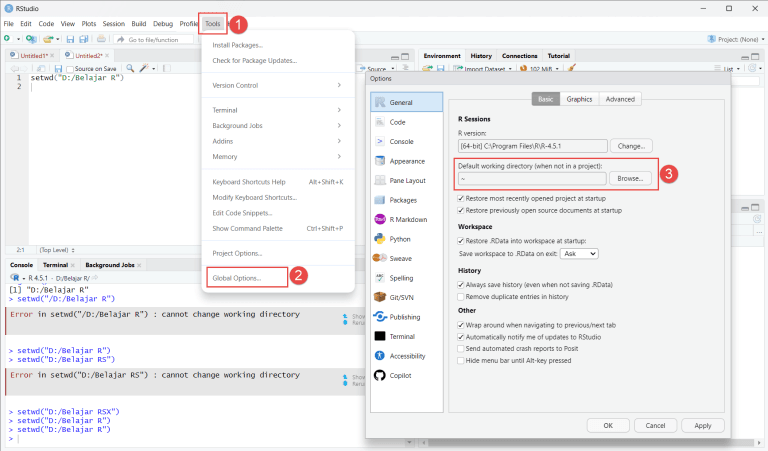Open the Session menu
Screen dimensions: 768x451
click(x=114, y=24)
